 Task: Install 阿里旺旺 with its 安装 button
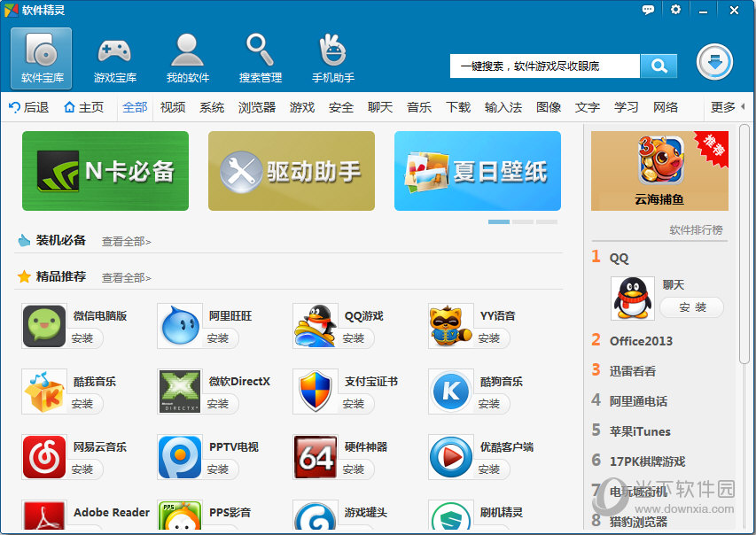tap(218, 338)
